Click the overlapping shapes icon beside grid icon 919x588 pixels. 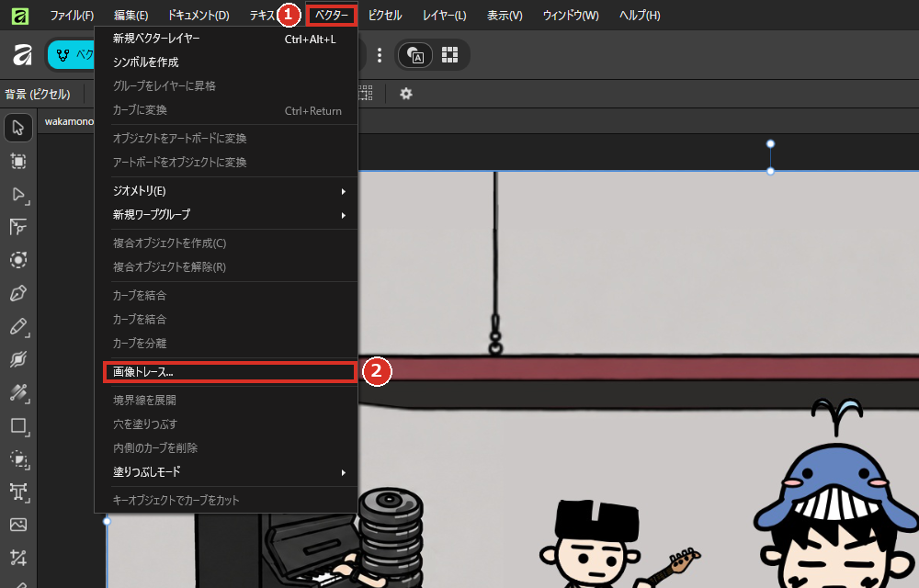click(415, 55)
